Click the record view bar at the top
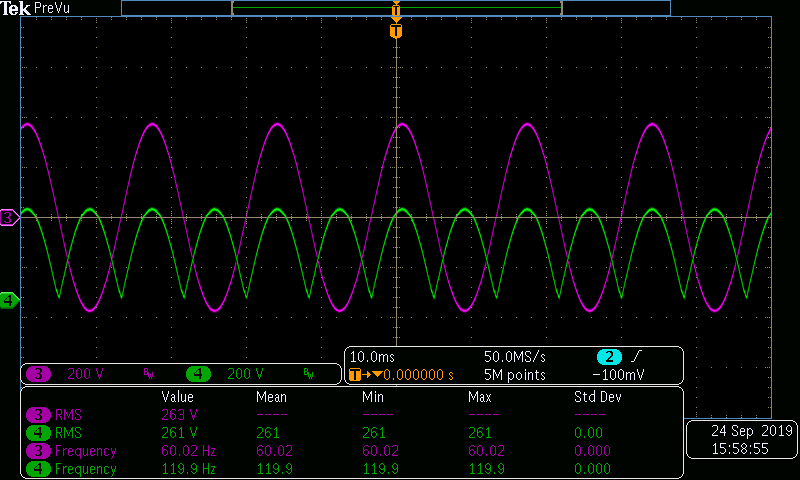Viewport: 800px width, 480px height. coord(396,8)
